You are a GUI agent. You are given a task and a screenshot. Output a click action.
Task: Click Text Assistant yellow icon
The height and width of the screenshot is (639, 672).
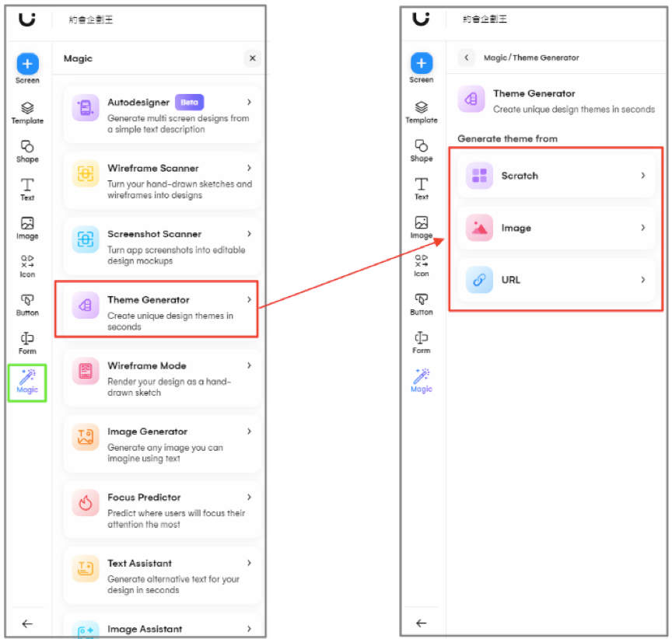(86, 569)
